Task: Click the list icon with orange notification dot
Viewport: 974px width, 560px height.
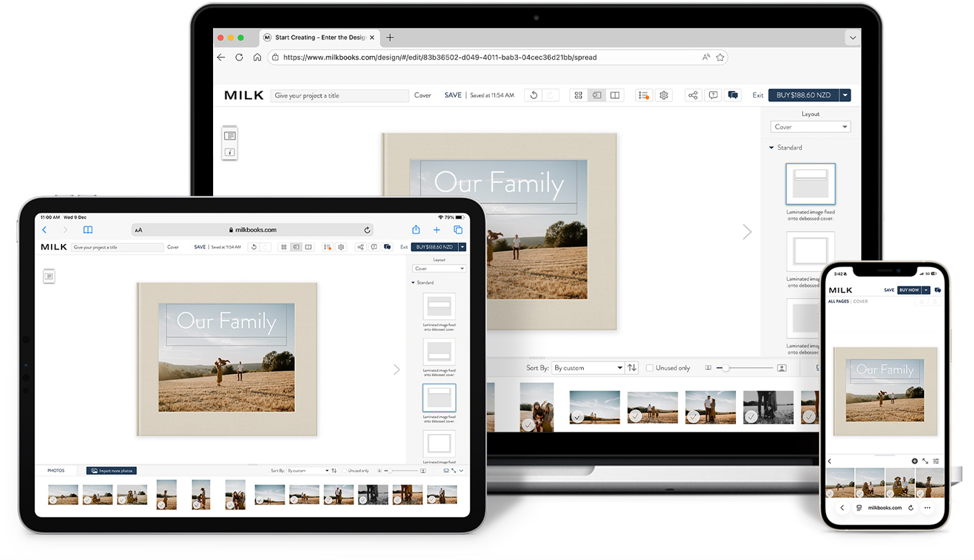Action: click(x=642, y=95)
